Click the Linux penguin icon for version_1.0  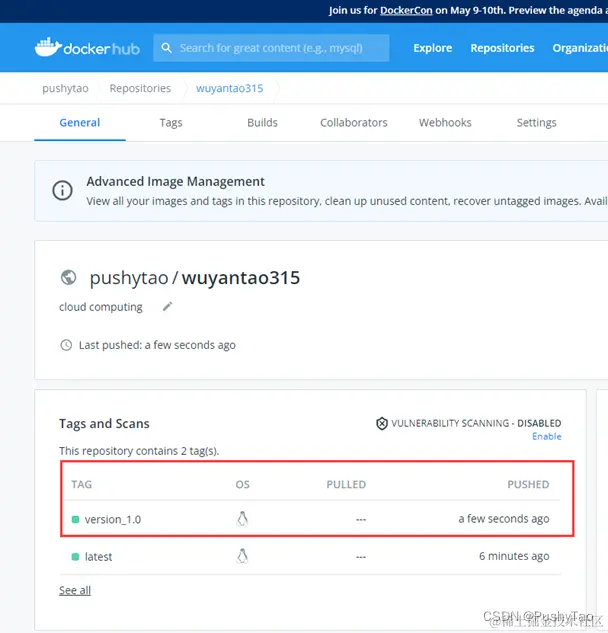click(242, 519)
